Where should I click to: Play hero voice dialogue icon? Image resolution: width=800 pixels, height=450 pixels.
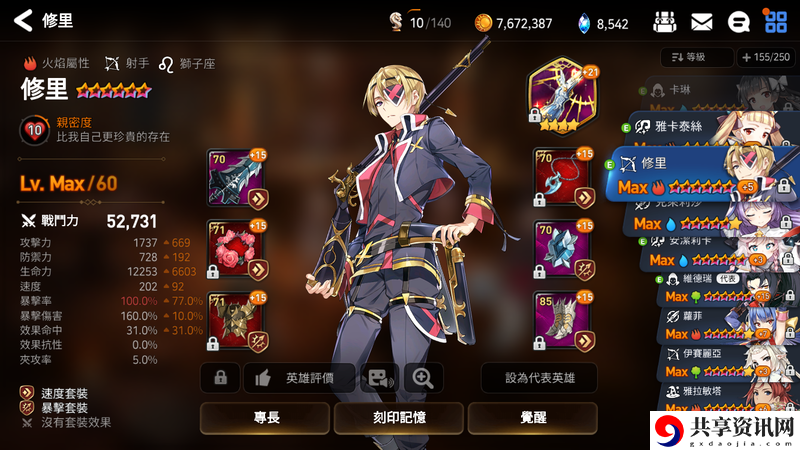tap(380, 378)
